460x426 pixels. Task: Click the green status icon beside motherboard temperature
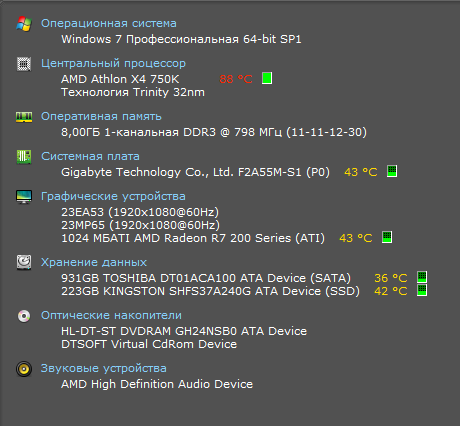[392, 171]
